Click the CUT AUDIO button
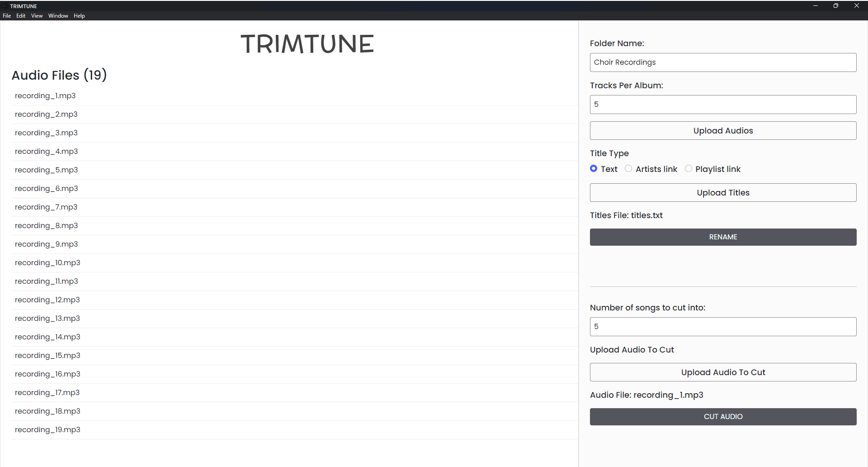 [x=723, y=417]
